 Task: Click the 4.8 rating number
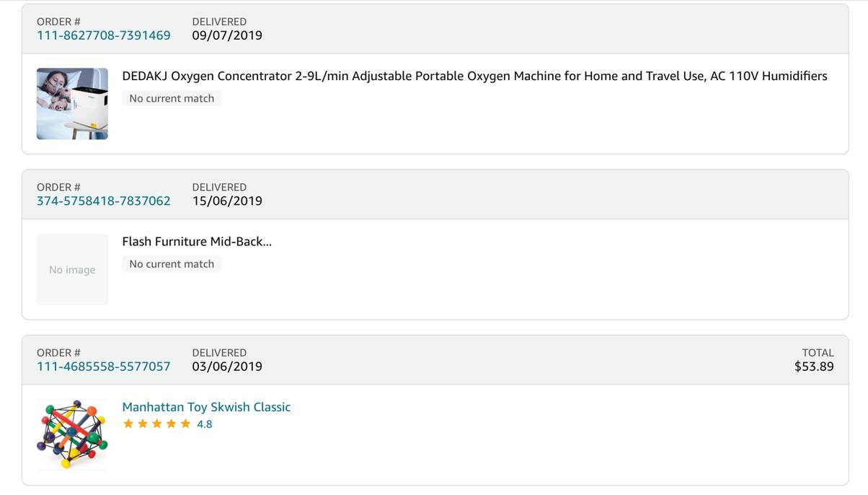(x=205, y=424)
